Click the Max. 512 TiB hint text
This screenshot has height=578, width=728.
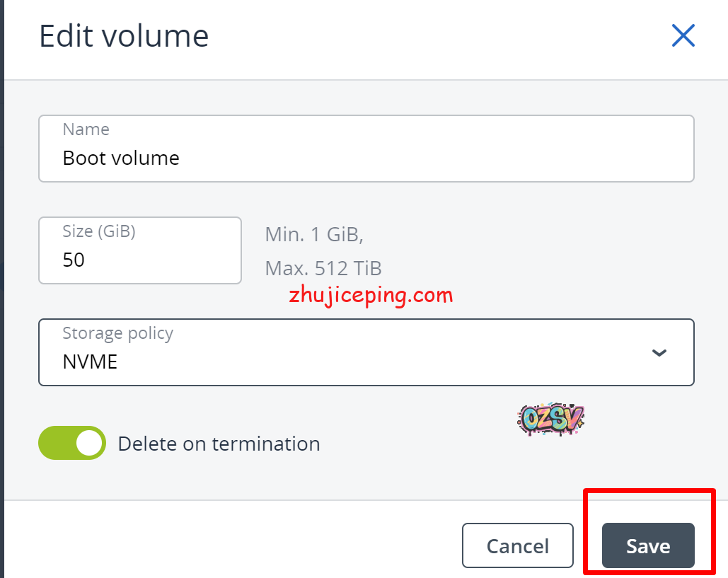click(323, 268)
